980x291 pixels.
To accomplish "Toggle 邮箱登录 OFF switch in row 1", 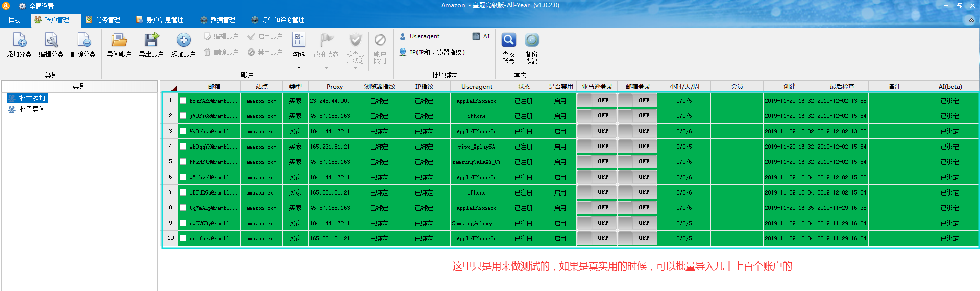I will click(638, 101).
